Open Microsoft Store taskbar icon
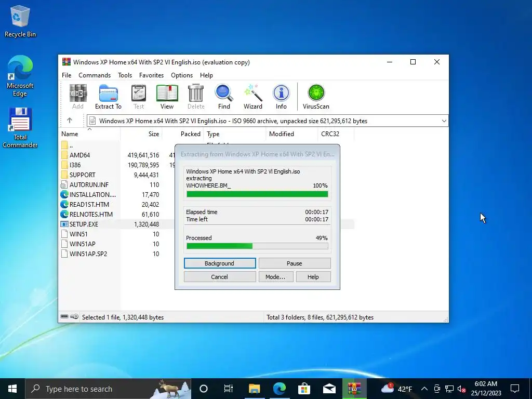 [304, 389]
